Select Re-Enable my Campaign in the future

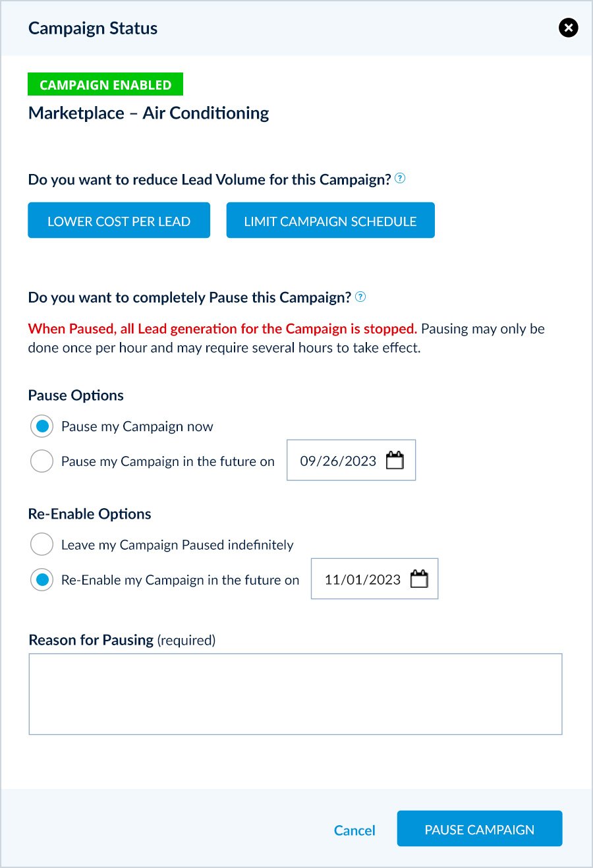(42, 579)
